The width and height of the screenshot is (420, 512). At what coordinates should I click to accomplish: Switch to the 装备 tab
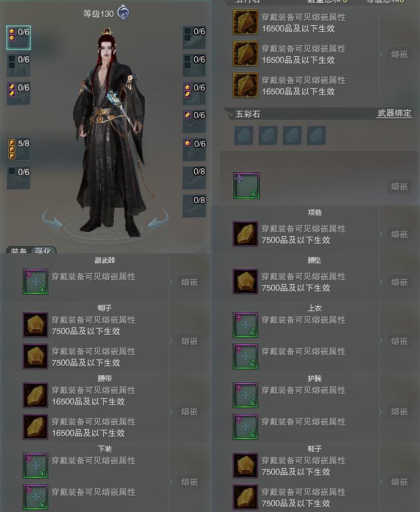[19, 251]
